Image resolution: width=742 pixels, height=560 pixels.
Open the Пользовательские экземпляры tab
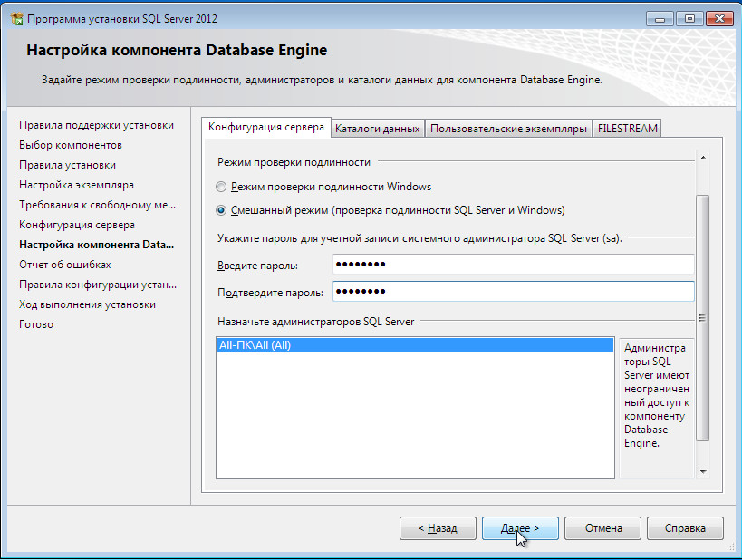(508, 129)
